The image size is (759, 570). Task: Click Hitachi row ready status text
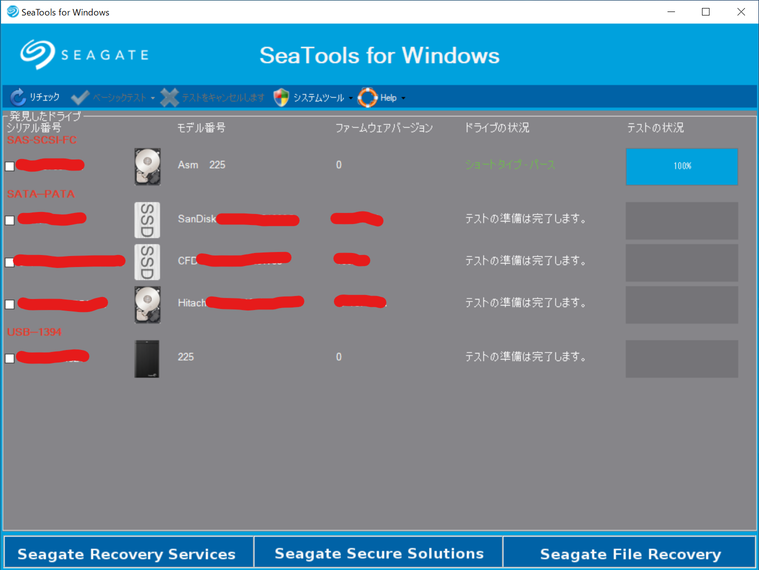526,303
